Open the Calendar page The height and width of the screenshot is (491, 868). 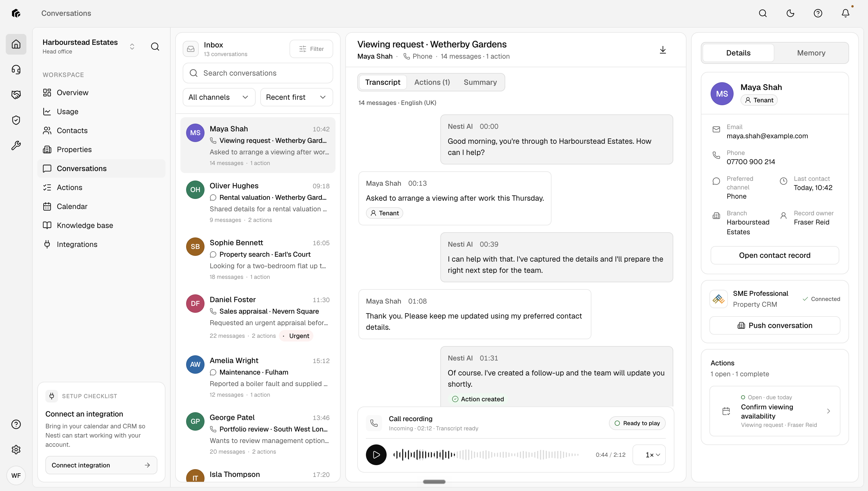101,206
